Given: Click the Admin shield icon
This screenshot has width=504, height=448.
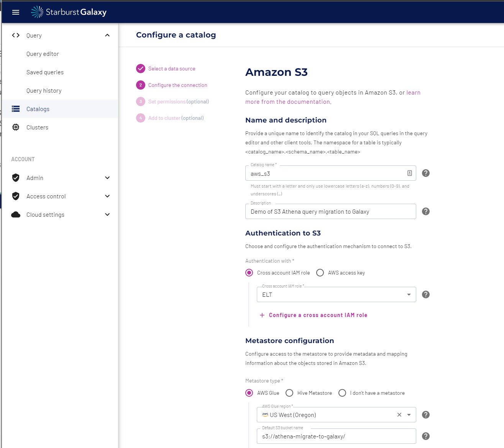Looking at the screenshot, I should [x=16, y=178].
